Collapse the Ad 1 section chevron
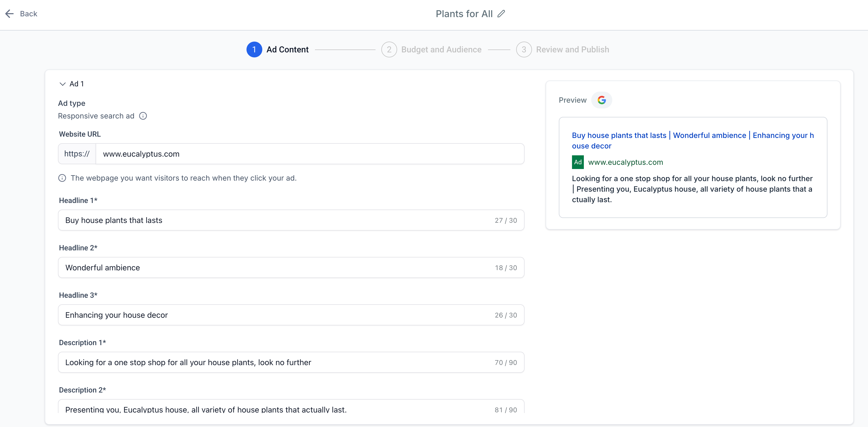Viewport: 868px width, 427px height. (x=62, y=84)
